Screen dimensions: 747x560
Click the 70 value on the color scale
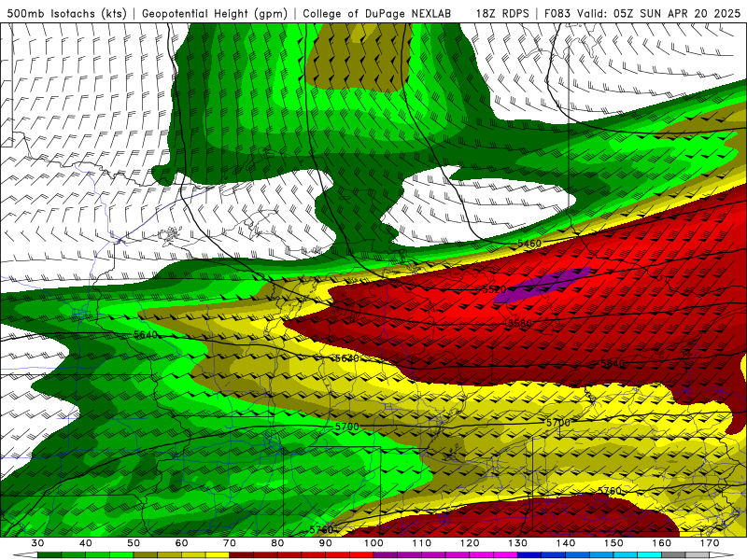point(230,543)
